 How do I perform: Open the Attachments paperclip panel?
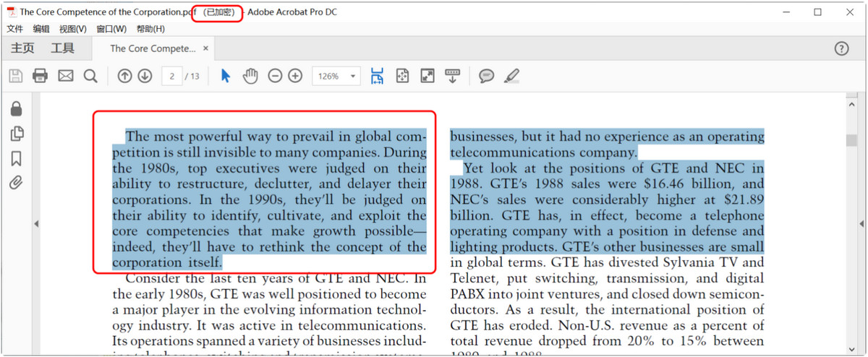[16, 183]
